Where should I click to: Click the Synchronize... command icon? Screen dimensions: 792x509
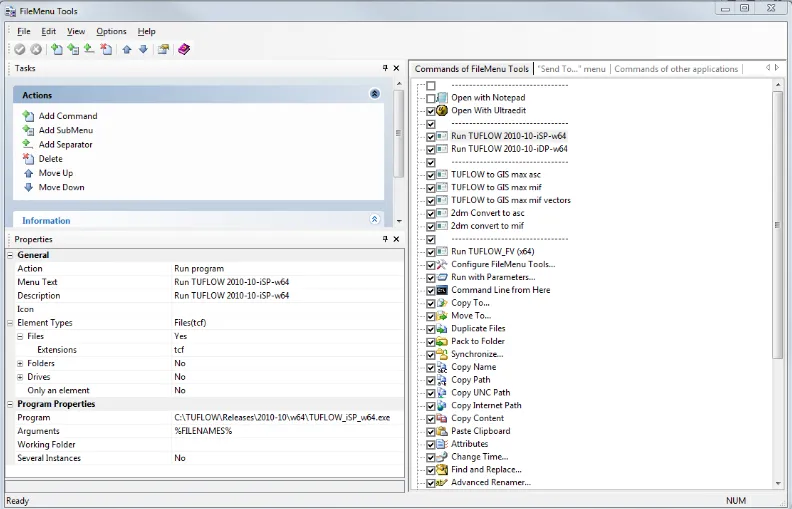tap(442, 354)
